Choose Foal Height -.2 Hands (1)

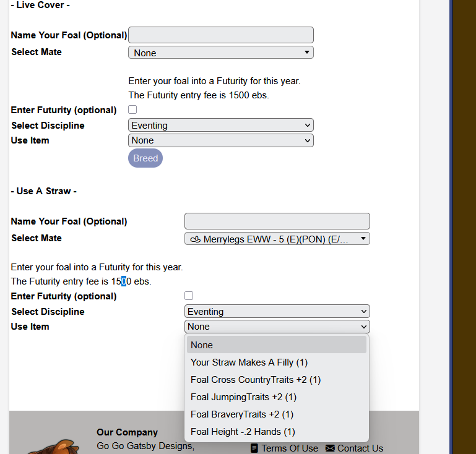(277, 432)
